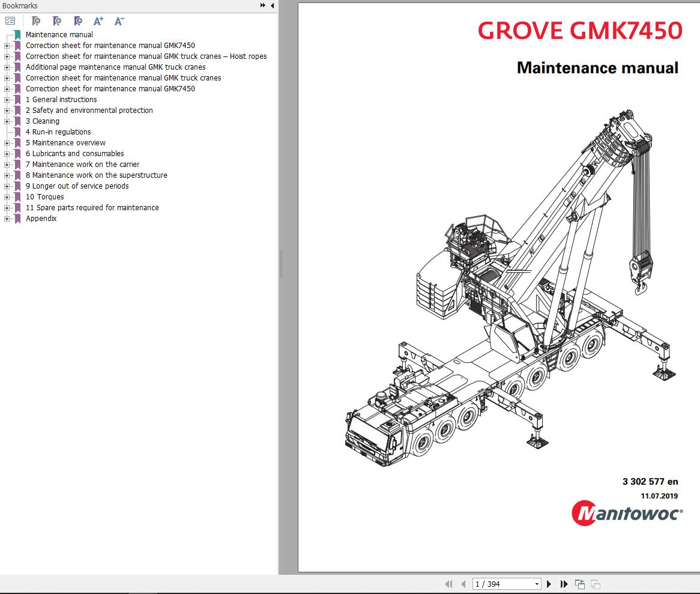Locate the current bookmark

point(77,21)
